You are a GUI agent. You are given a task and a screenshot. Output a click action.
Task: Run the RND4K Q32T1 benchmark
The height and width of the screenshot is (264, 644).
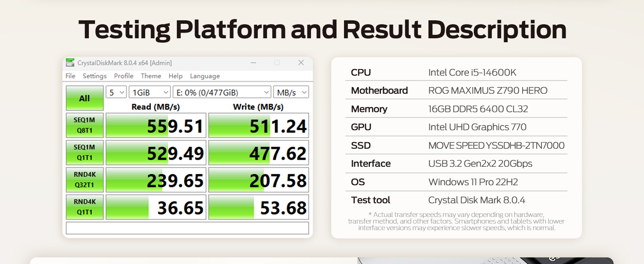84,180
